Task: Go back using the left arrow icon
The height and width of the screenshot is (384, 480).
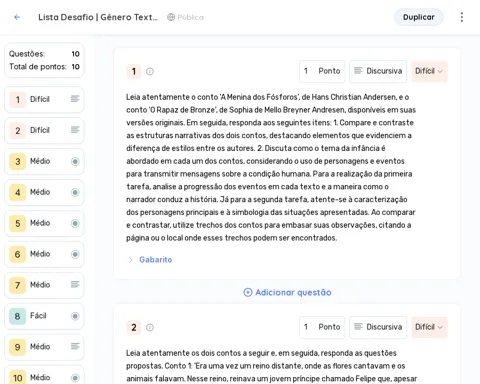Action: point(17,17)
